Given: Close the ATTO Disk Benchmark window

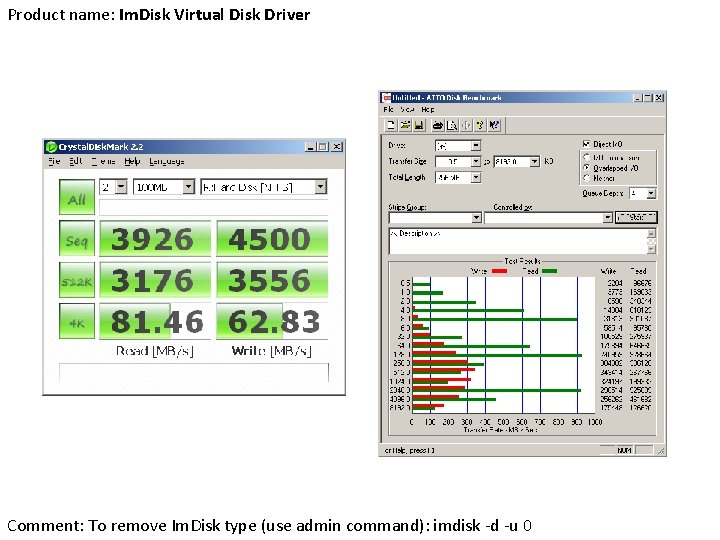Looking at the screenshot, I should (658, 98).
